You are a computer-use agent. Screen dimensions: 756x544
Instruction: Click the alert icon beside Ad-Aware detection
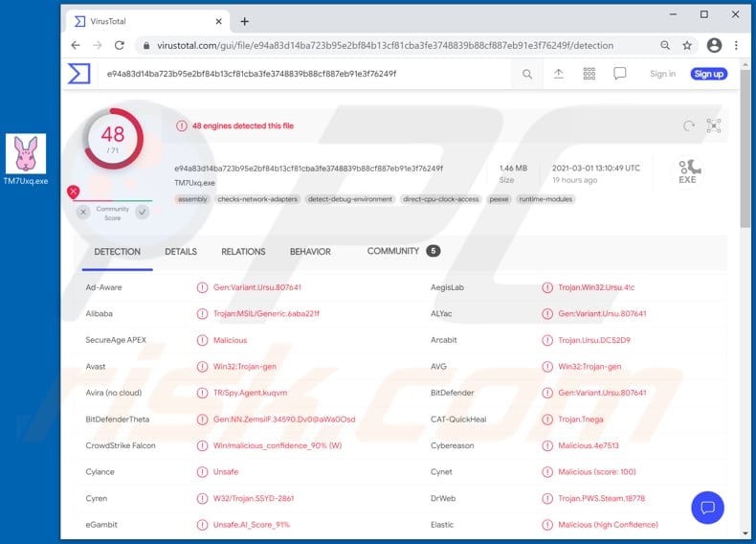202,287
